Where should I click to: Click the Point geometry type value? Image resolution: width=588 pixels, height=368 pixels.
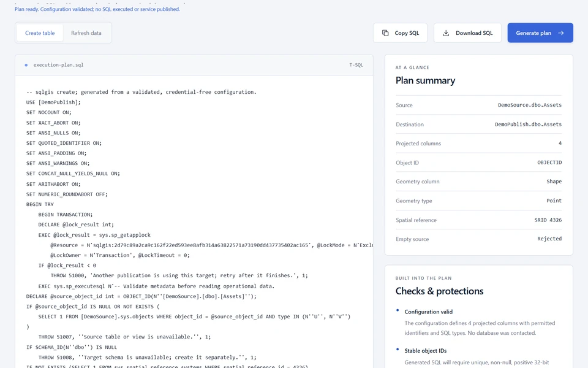click(x=554, y=201)
